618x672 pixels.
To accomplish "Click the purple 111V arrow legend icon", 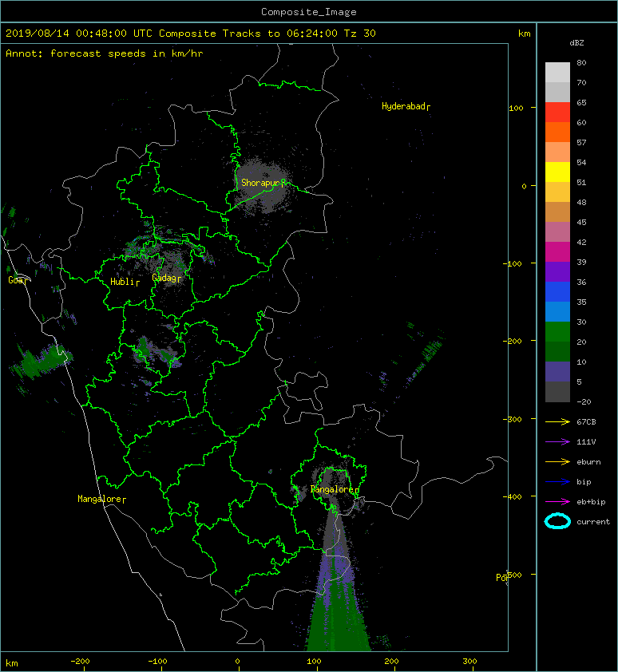I will click(557, 442).
